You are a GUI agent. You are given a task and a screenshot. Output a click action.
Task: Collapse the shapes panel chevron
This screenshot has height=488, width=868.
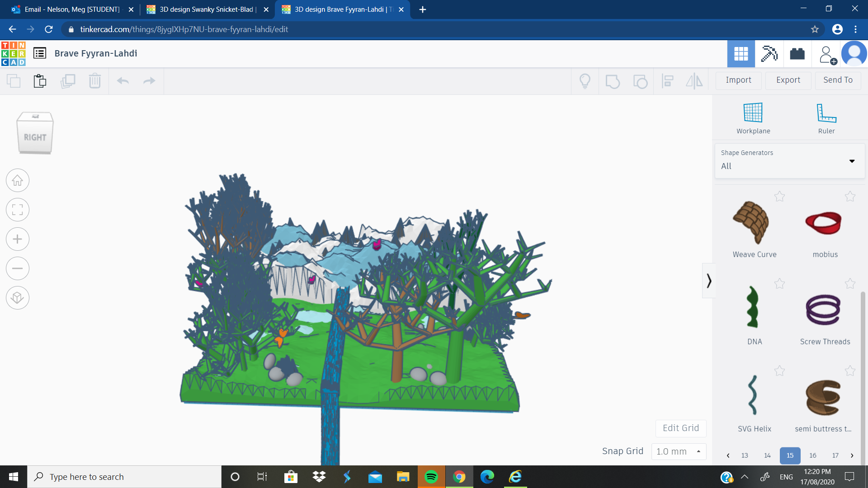[708, 280]
